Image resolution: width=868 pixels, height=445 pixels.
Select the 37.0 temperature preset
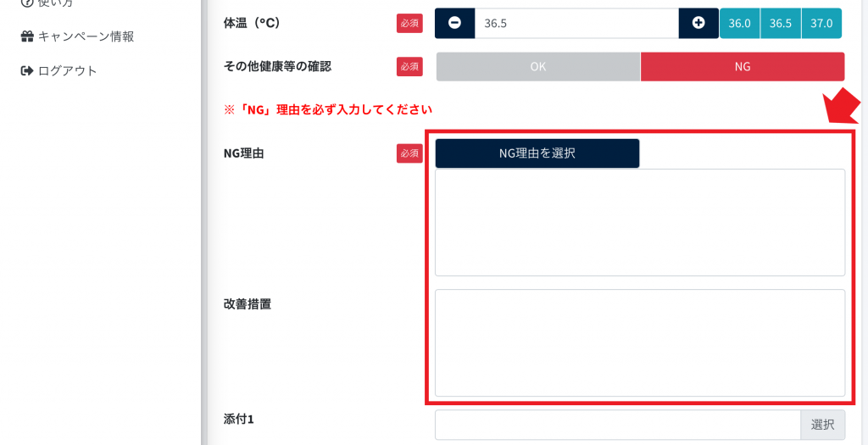coord(821,23)
